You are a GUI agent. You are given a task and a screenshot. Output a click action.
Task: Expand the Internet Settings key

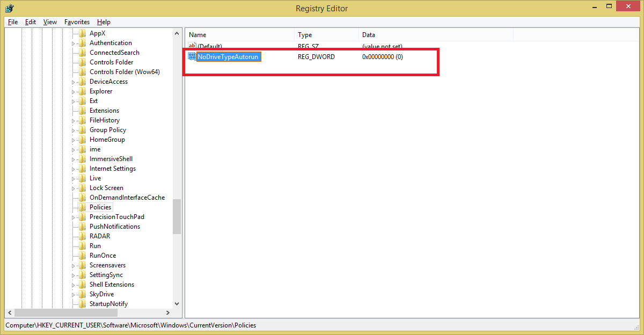[x=74, y=169]
